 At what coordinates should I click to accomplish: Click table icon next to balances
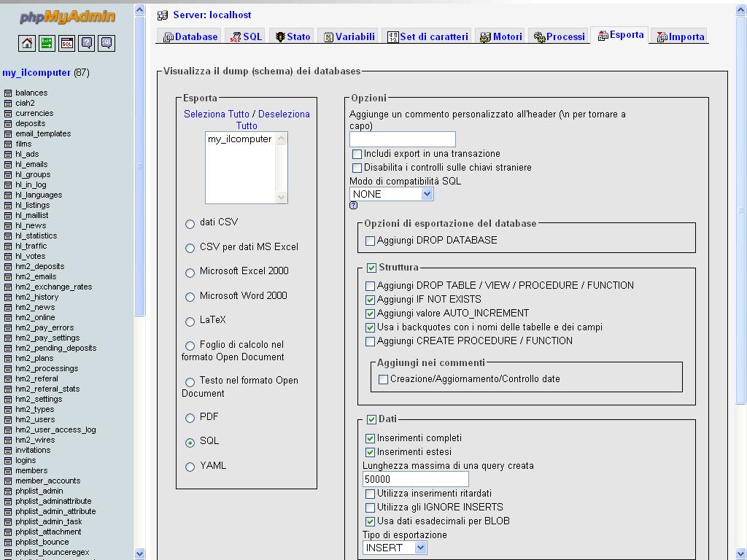pyautogui.click(x=7, y=93)
